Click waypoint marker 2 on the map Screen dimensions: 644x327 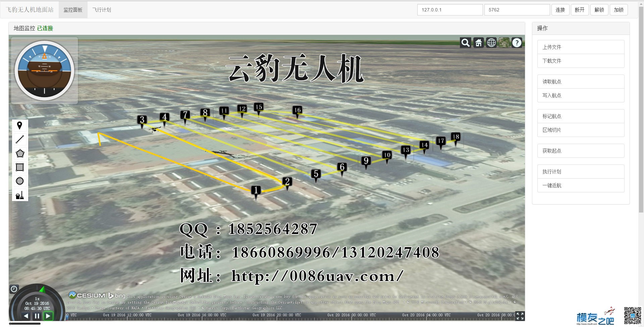tap(287, 182)
